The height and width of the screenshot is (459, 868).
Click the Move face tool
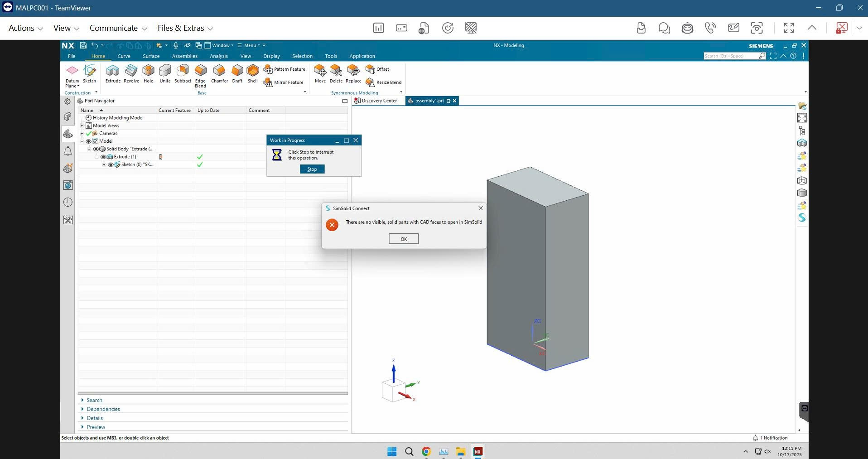coord(320,73)
